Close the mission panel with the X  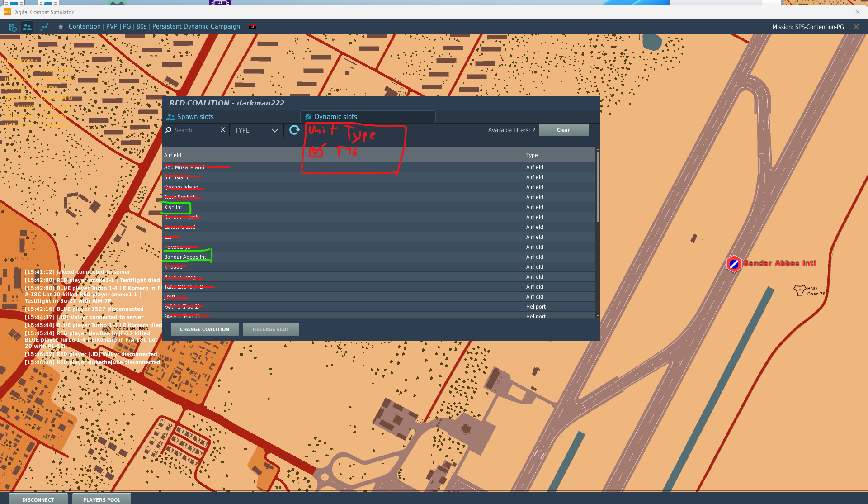pyautogui.click(x=856, y=27)
